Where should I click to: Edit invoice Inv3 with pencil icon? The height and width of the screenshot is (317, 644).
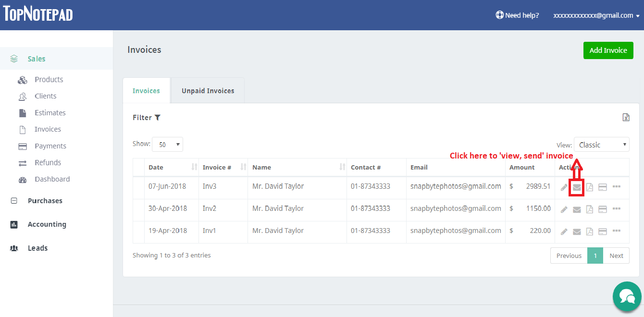[x=564, y=187]
